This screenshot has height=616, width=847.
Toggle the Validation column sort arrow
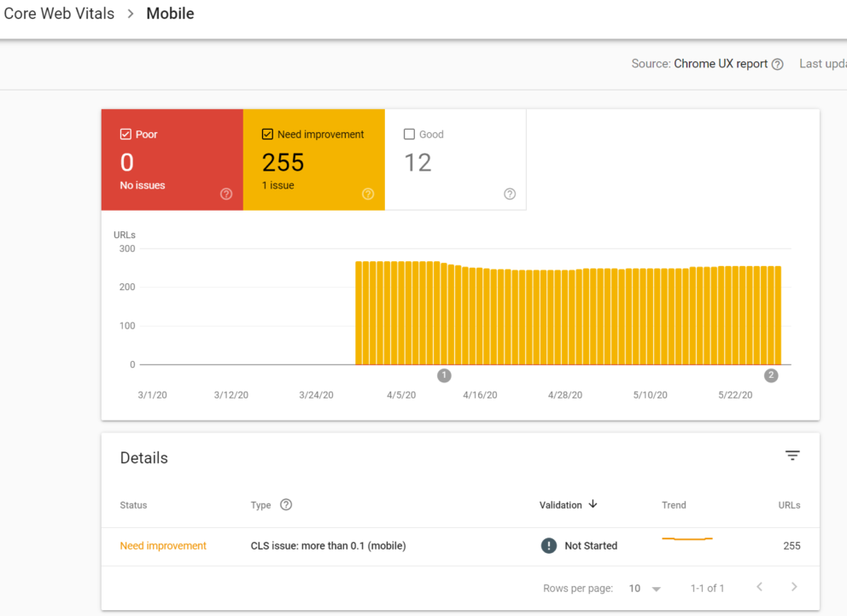(x=593, y=504)
